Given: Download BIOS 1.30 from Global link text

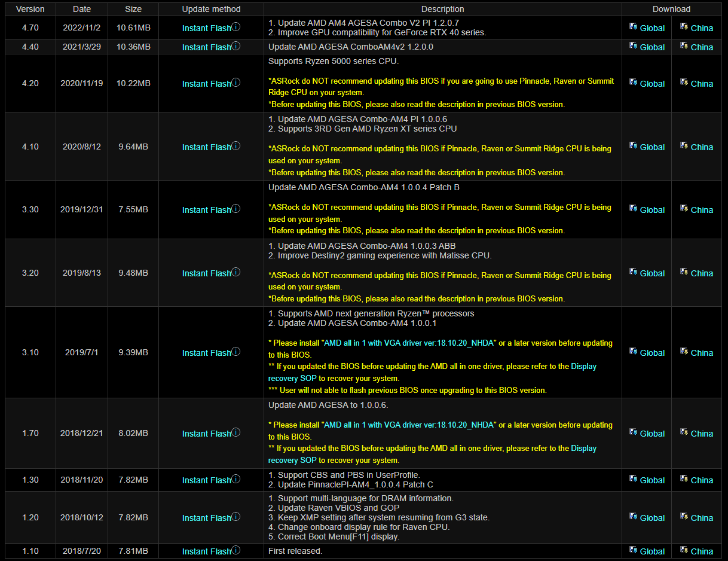Looking at the screenshot, I should [652, 480].
